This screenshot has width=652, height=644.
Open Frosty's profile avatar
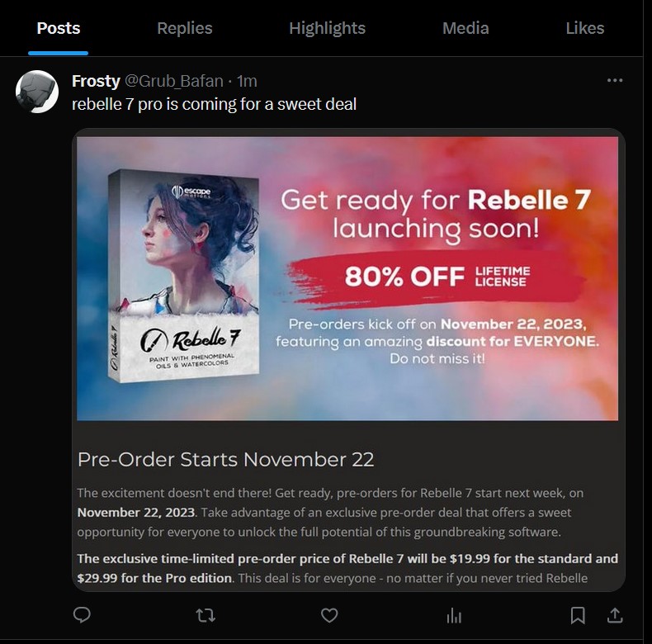(37, 92)
